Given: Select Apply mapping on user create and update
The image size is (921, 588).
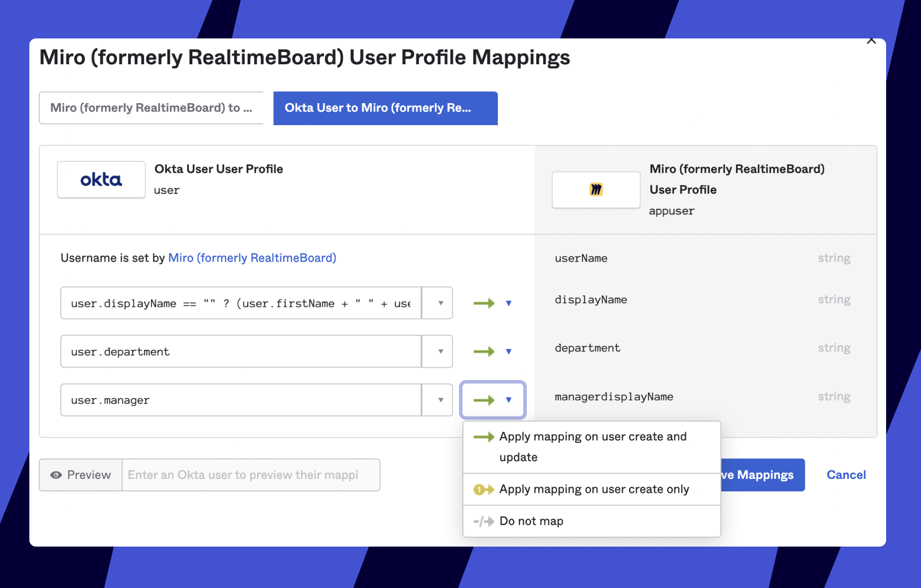Looking at the screenshot, I should (x=592, y=447).
